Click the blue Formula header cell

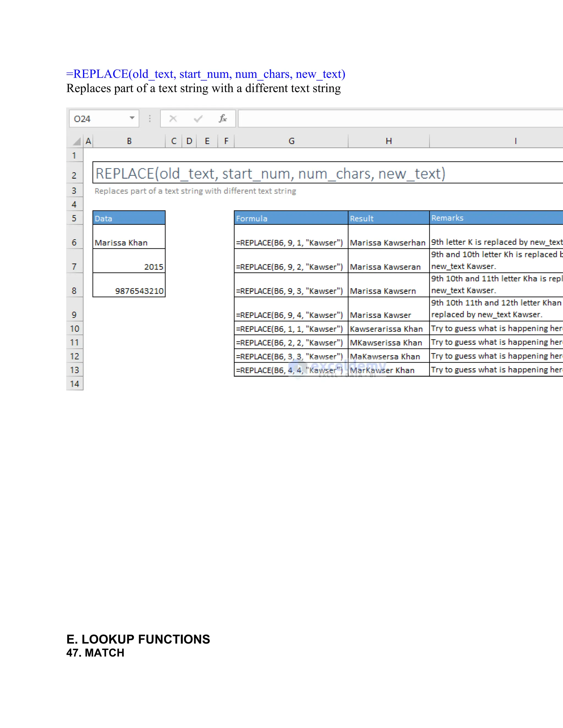(x=291, y=218)
